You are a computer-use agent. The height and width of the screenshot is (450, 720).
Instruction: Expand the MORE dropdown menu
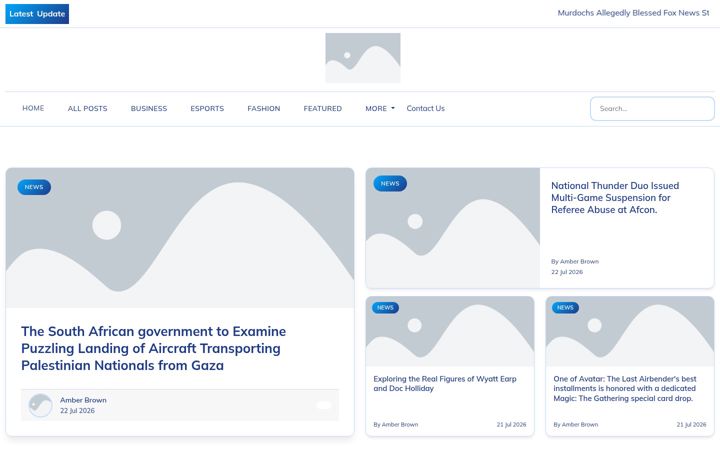380,109
